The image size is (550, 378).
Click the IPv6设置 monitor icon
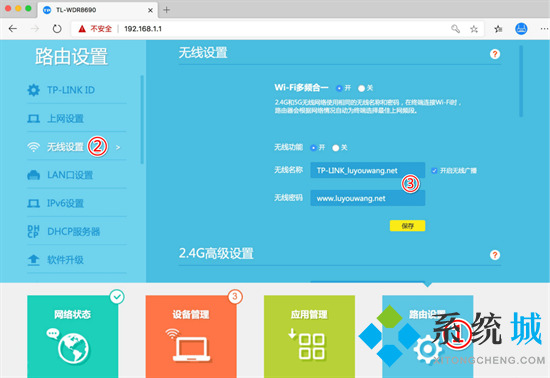pyautogui.click(x=34, y=203)
